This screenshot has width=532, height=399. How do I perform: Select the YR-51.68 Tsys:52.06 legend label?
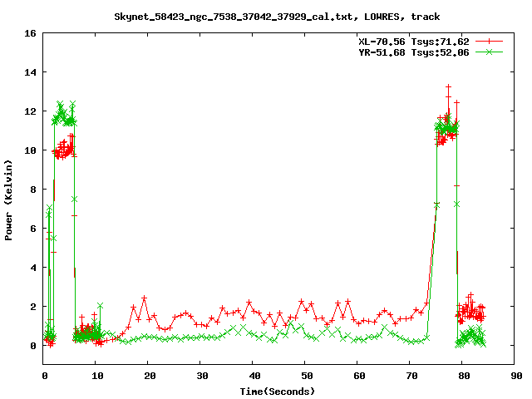click(x=414, y=52)
